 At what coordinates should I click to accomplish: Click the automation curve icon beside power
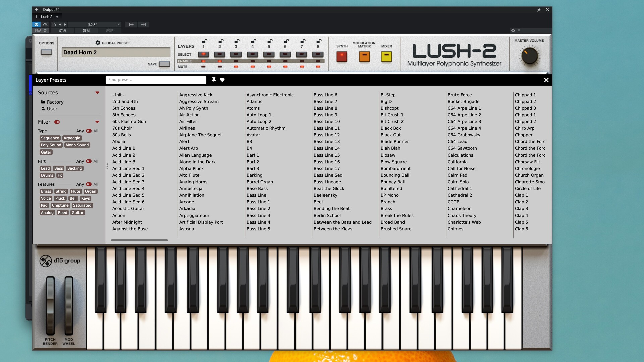(x=45, y=24)
